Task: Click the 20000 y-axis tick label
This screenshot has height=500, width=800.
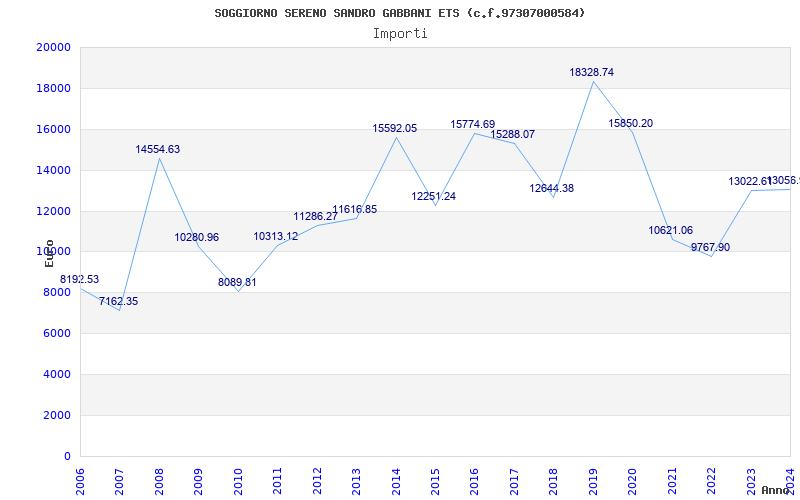Action: 53,47
